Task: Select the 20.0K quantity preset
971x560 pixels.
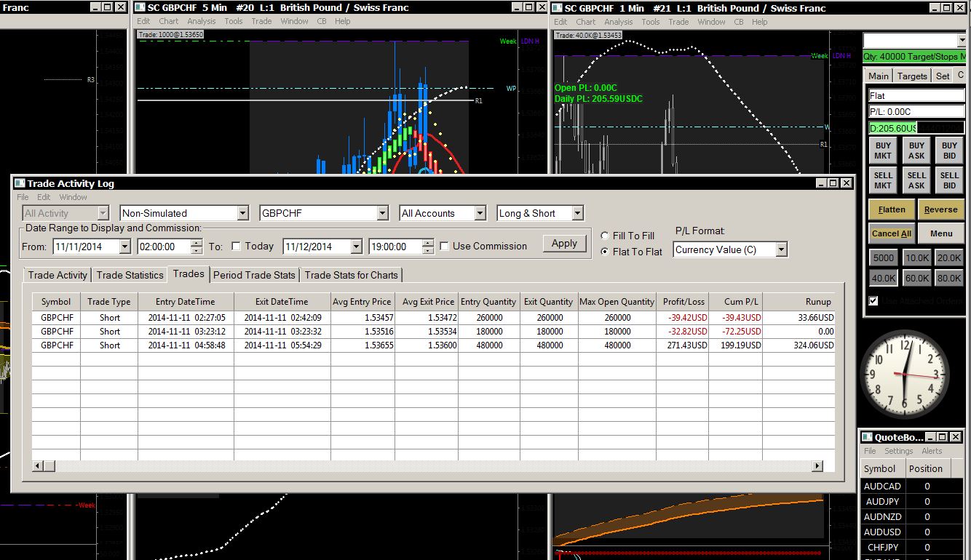Action: click(949, 257)
